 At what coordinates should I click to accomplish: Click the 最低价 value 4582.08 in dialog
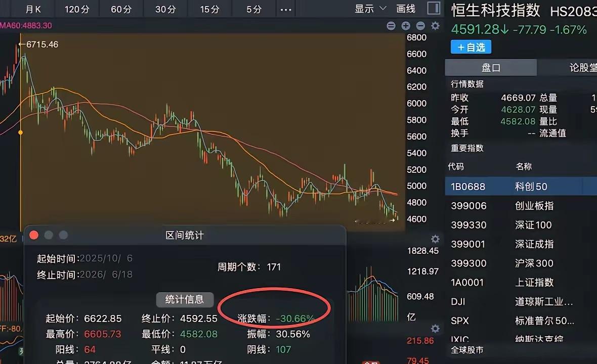(x=199, y=334)
